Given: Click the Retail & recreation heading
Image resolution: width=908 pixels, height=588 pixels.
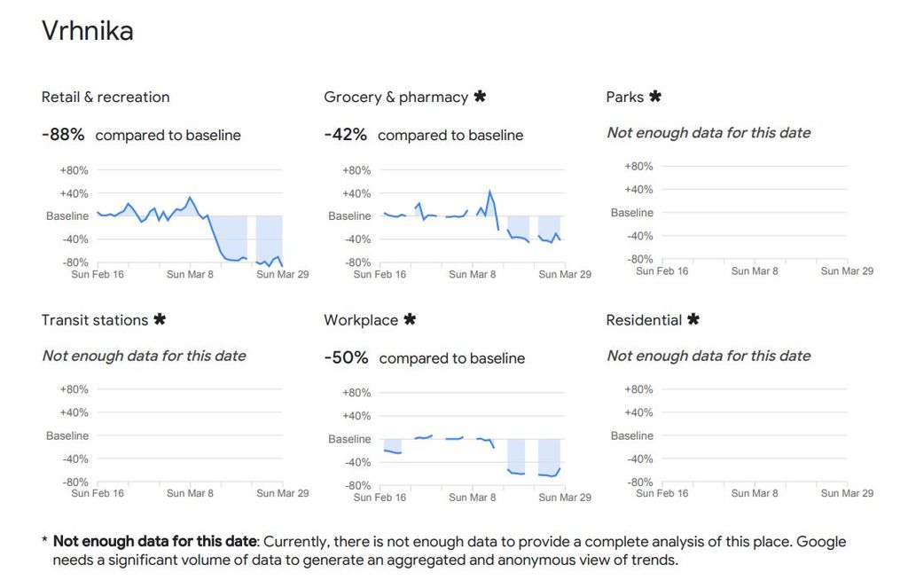Looking at the screenshot, I should (106, 97).
